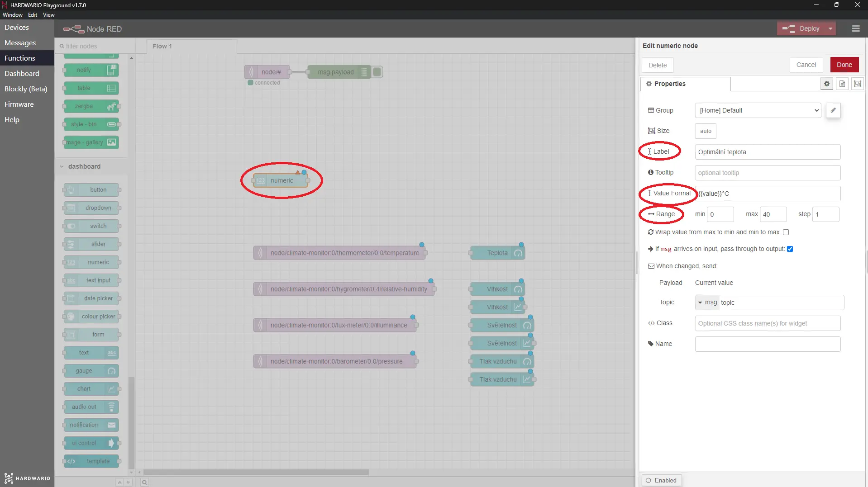Open the Edit menu
The image size is (868, 487).
(x=33, y=15)
